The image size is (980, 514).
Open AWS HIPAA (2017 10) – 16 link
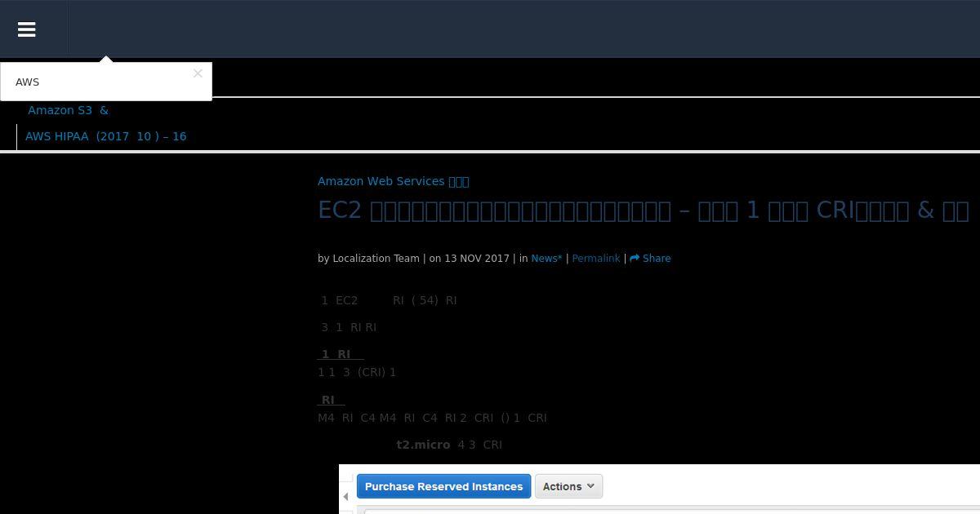point(106,136)
